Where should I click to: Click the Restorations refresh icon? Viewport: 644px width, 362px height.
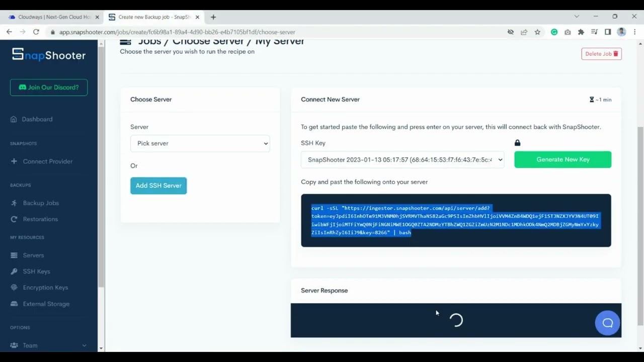click(14, 219)
